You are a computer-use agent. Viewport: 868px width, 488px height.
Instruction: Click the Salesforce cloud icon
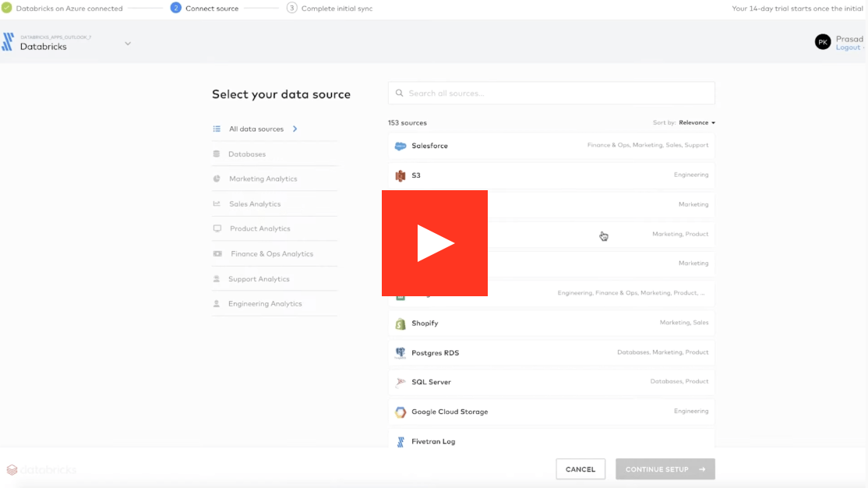click(x=400, y=146)
